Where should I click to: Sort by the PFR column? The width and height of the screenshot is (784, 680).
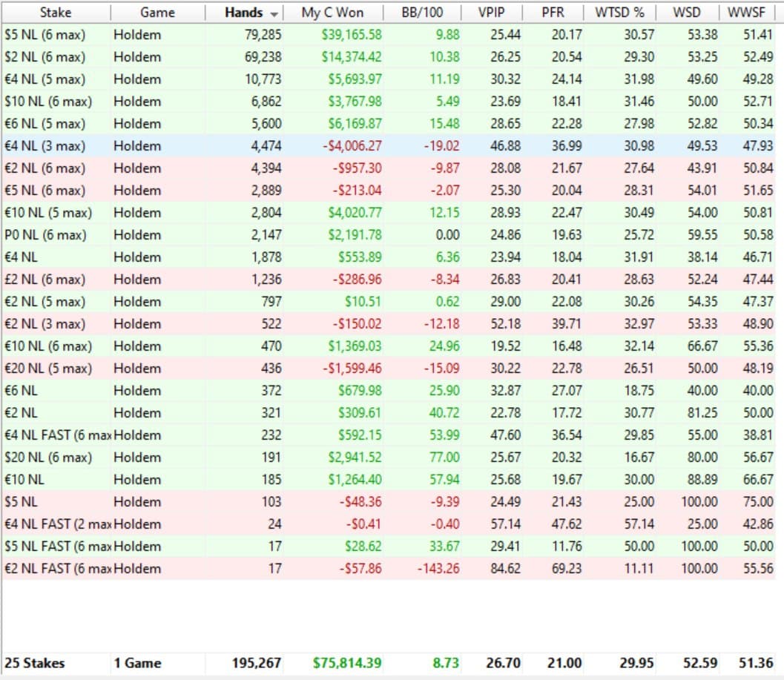point(553,13)
